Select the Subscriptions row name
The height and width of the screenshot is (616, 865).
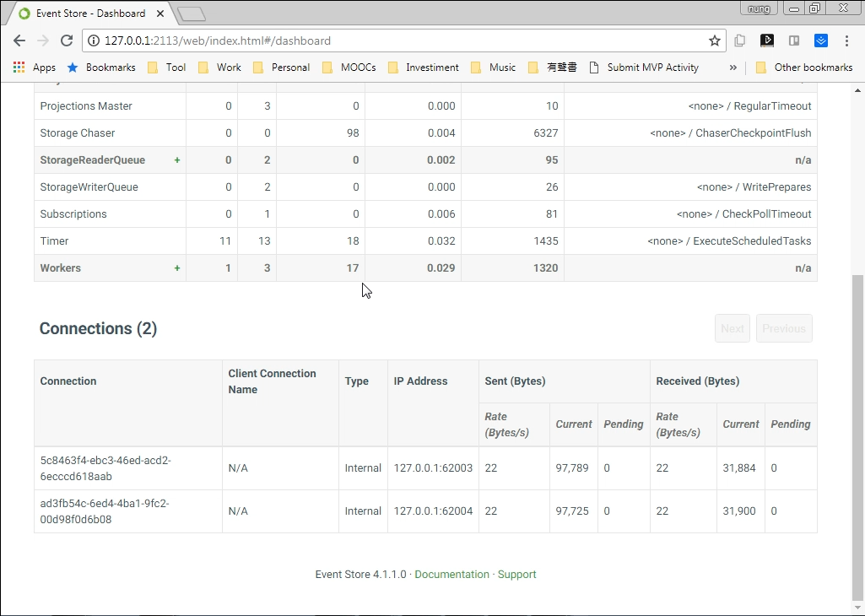[73, 214]
